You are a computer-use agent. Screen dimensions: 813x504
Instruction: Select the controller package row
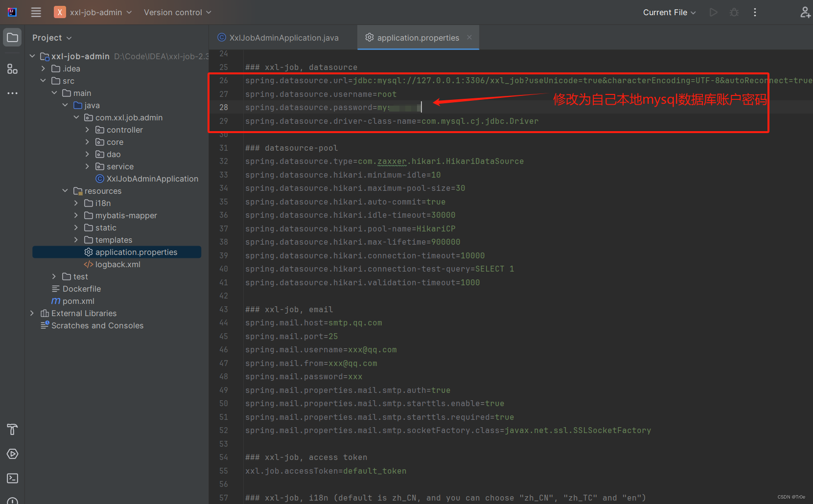(x=117, y=130)
